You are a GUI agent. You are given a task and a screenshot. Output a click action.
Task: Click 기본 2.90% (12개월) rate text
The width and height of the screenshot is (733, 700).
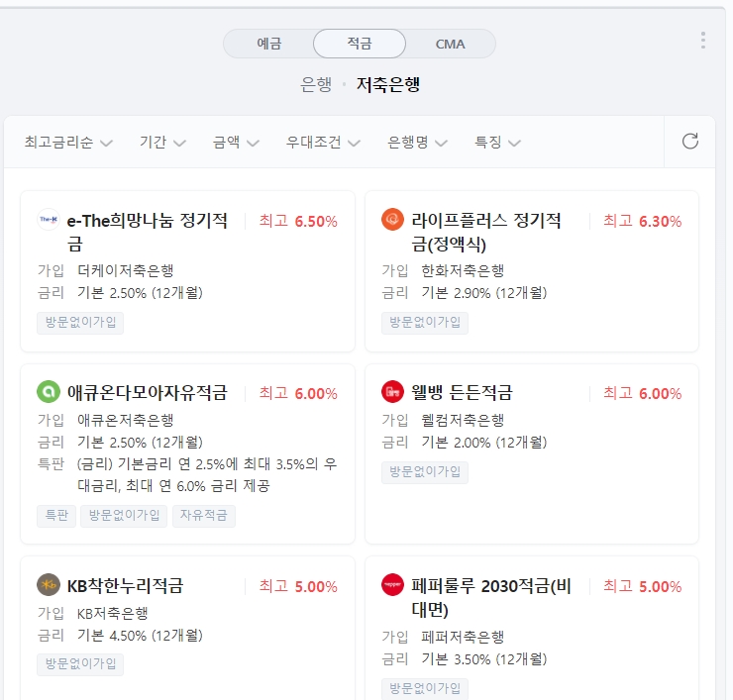483,293
